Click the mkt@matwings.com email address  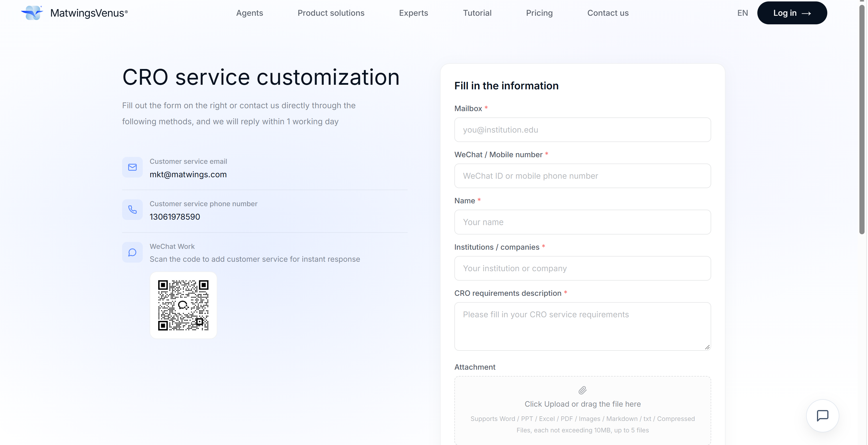pos(188,174)
